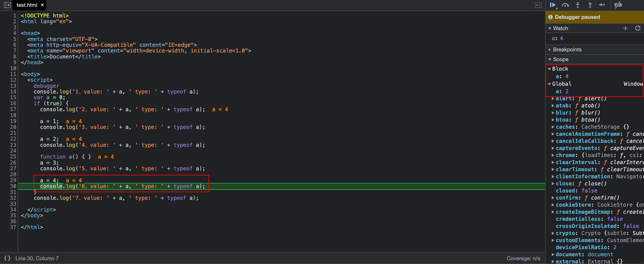Expand the document entry
Screen dimensions: 644x264
(x=553, y=254)
